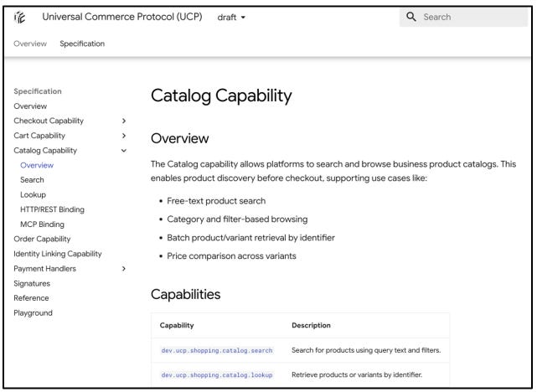Open the Lookup sidebar sub-item
The height and width of the screenshot is (392, 537).
point(33,194)
